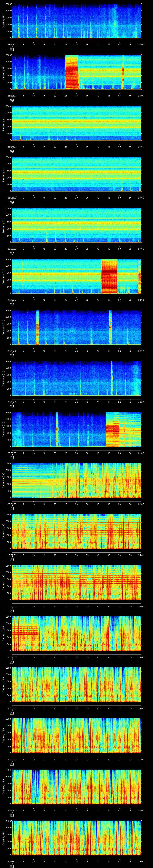Click the '36:00' end time label
Viewport: 153px width, 868px height.
pyautogui.click(x=141, y=708)
